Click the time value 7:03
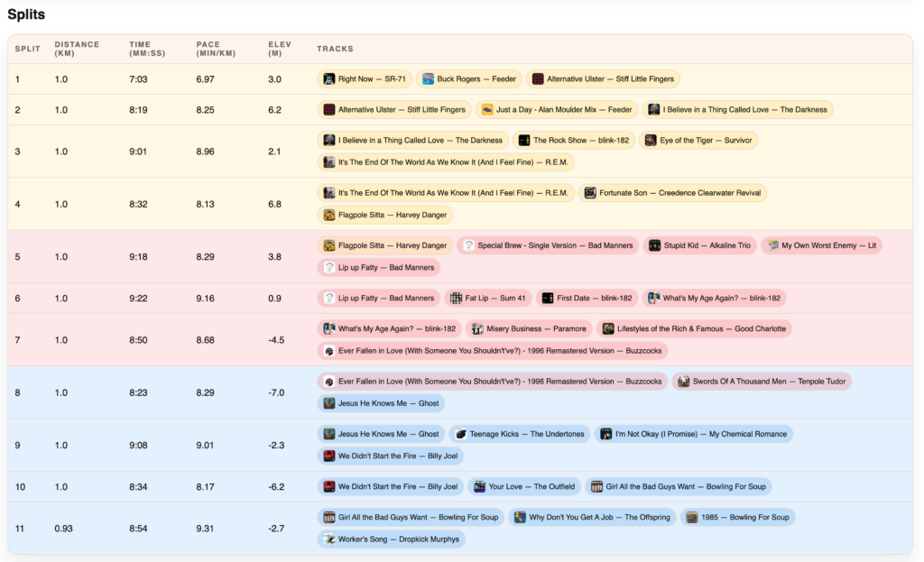The width and height of the screenshot is (924, 562). (x=138, y=79)
